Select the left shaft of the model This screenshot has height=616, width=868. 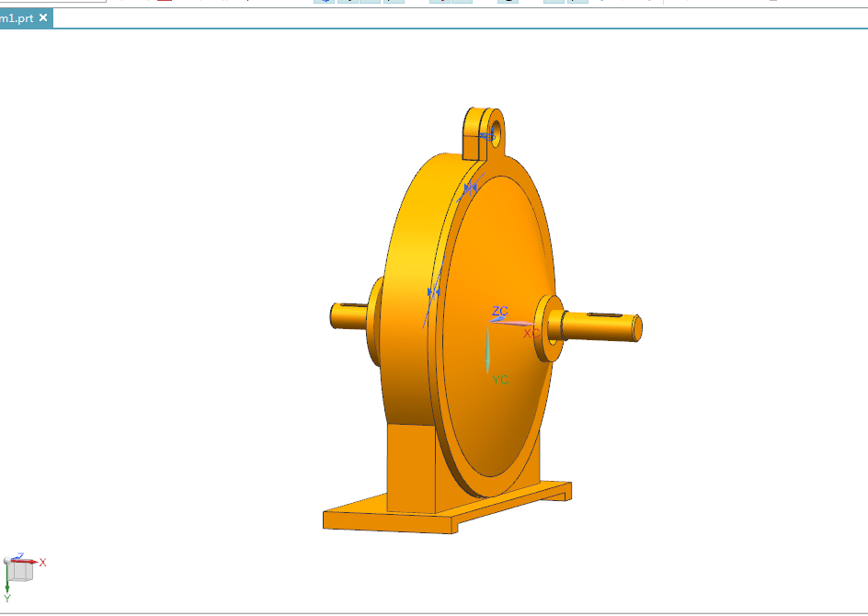point(348,316)
